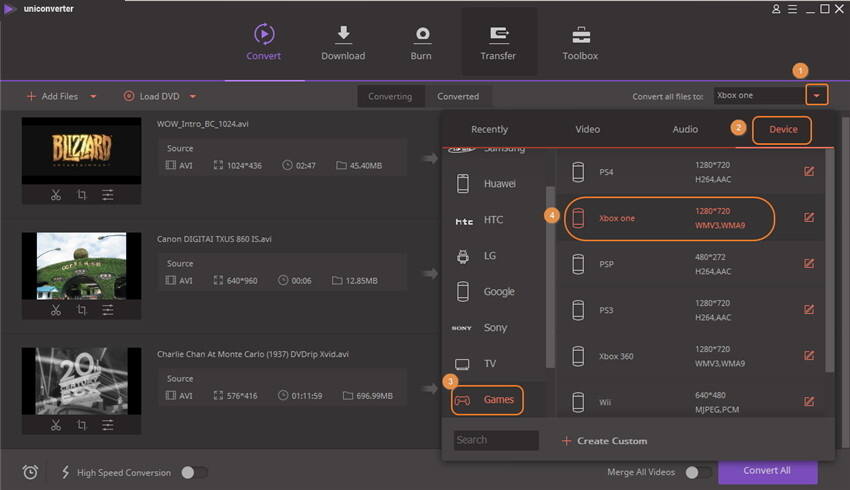The width and height of the screenshot is (850, 490).
Task: Click the Xbox one output format box
Action: [759, 96]
